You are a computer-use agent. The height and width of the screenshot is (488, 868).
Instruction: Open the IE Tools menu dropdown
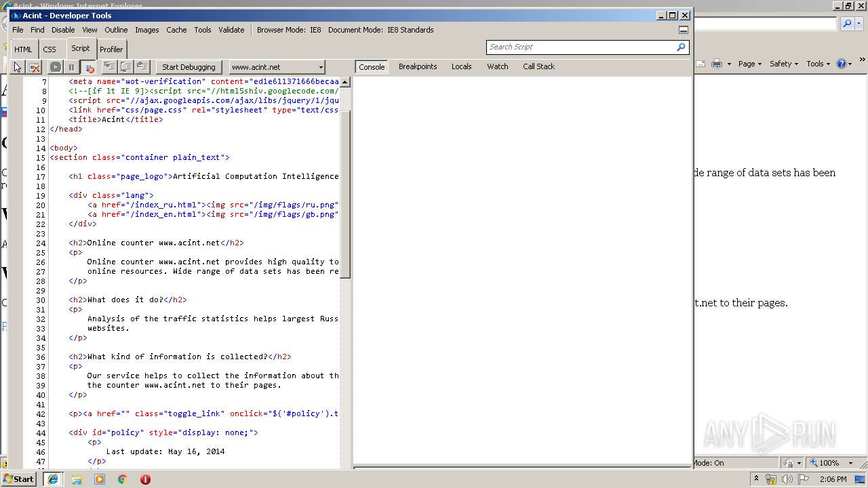(818, 64)
